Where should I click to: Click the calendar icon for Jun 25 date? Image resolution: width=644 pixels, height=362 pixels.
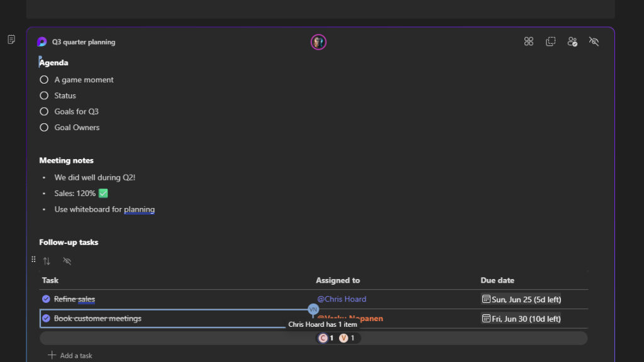click(x=486, y=299)
